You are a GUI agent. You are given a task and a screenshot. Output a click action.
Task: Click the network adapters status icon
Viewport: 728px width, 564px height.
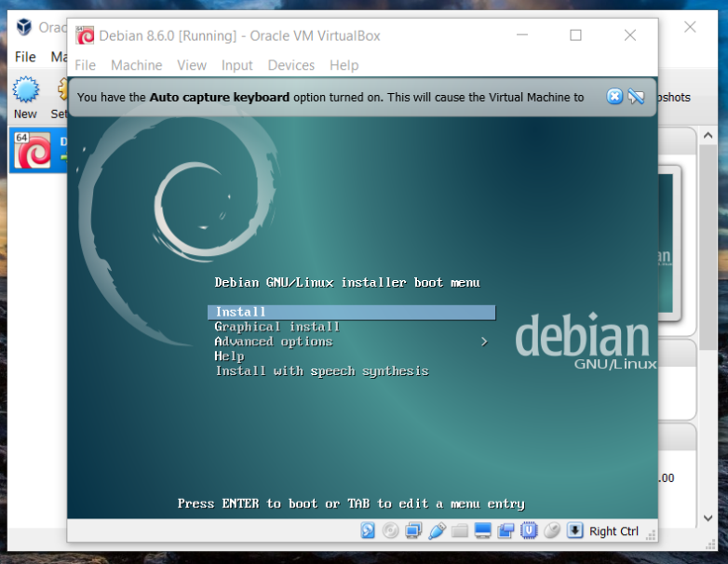click(413, 530)
